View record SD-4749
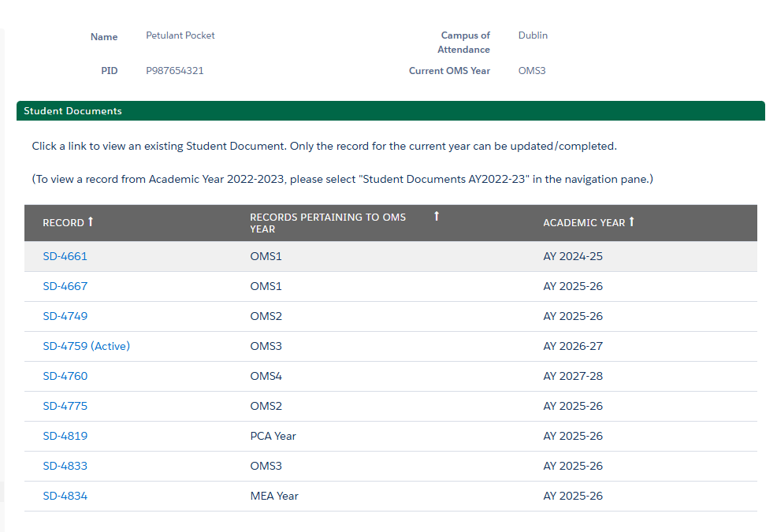Viewport: 777px width, 532px height. (65, 316)
